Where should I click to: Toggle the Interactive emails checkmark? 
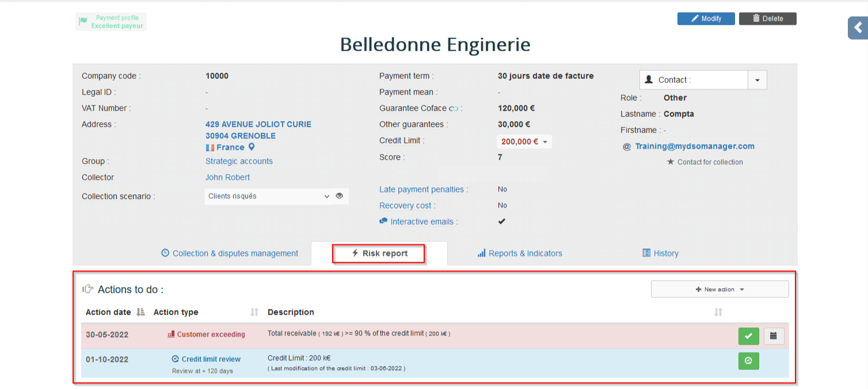coord(501,221)
